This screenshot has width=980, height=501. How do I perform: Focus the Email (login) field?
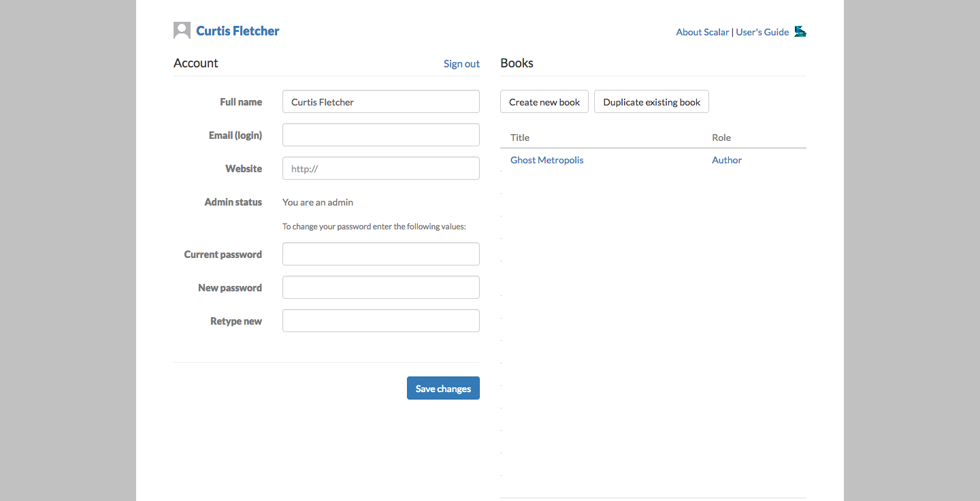(380, 135)
